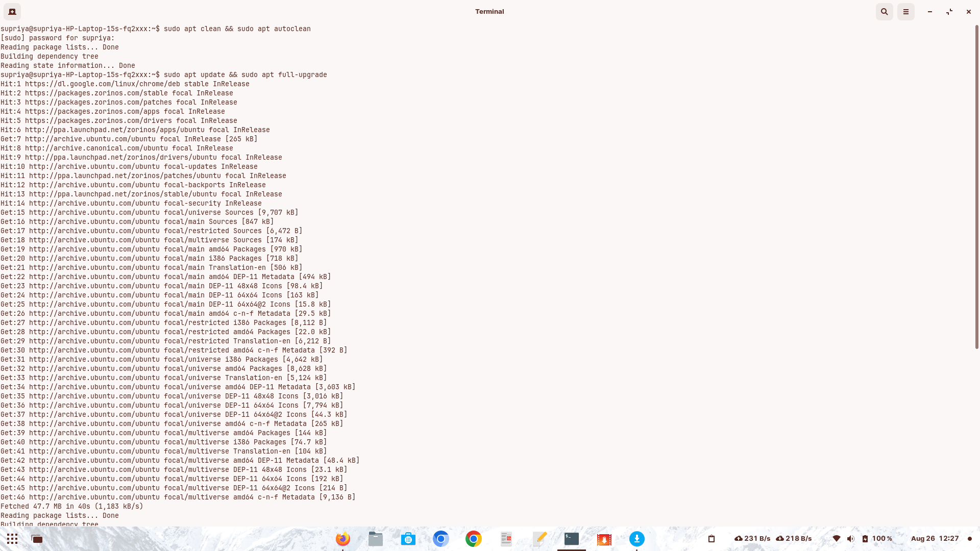980x551 pixels.
Task: Open the Software store from taskbar
Action: (x=408, y=539)
